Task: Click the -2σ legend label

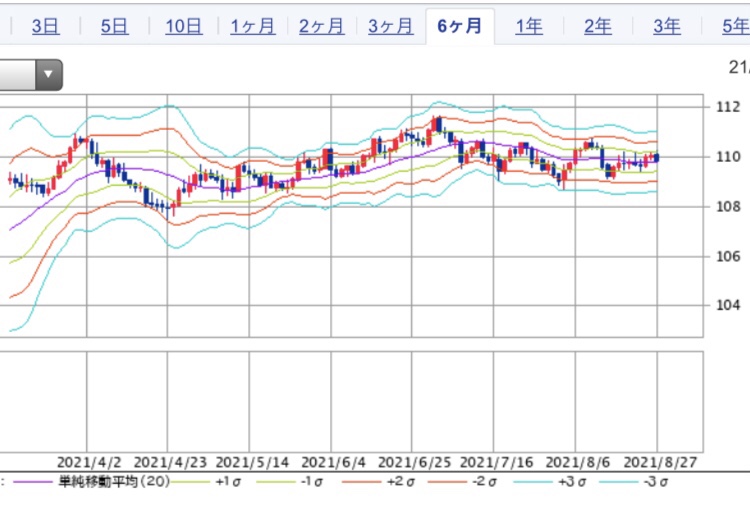Action: point(484,482)
